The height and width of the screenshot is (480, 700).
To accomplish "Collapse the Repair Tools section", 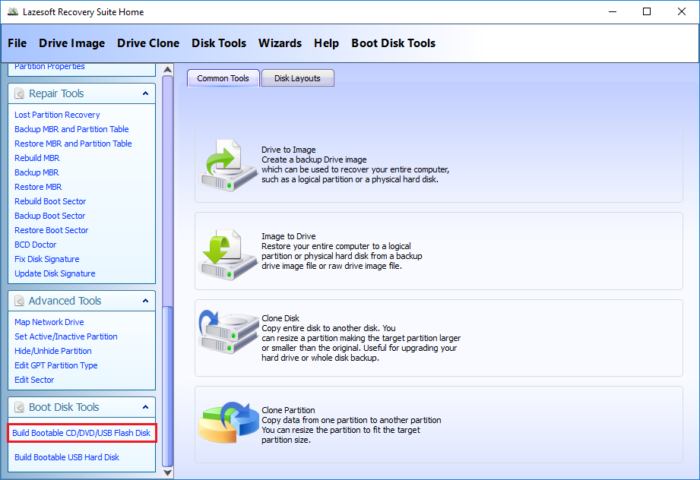I will [x=145, y=94].
